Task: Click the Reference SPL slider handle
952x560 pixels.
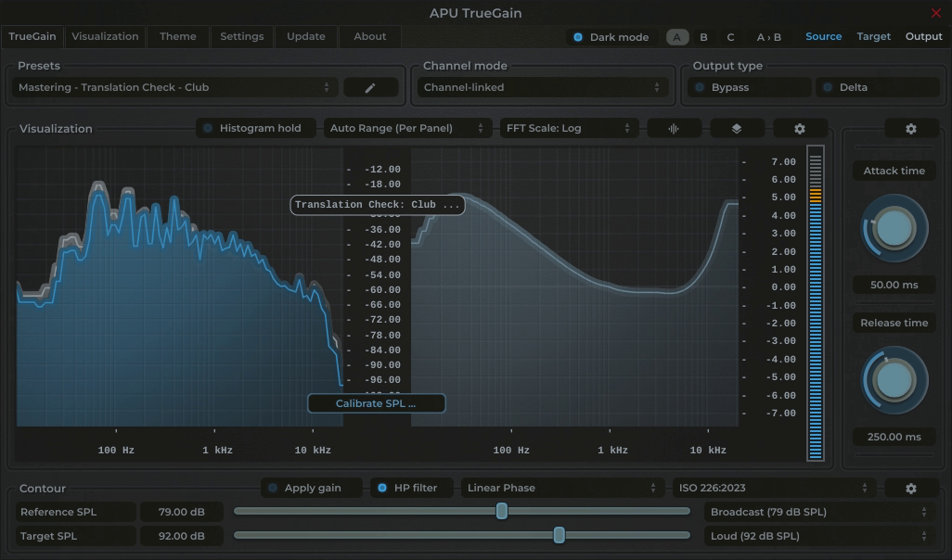Action: click(501, 512)
